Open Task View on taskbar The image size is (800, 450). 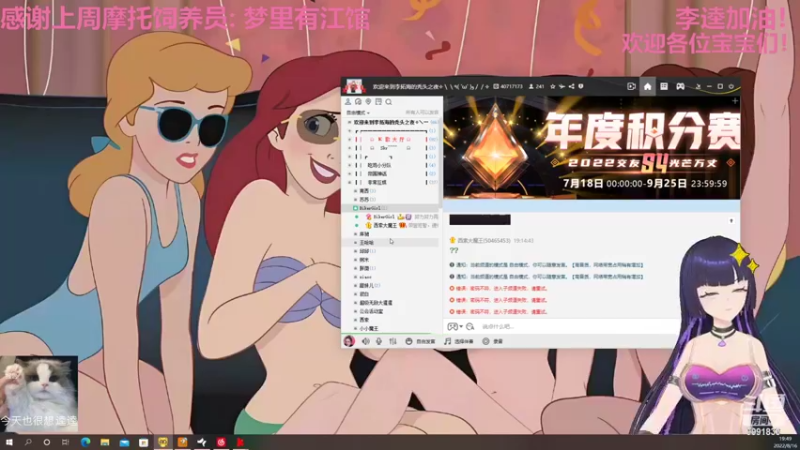point(65,442)
